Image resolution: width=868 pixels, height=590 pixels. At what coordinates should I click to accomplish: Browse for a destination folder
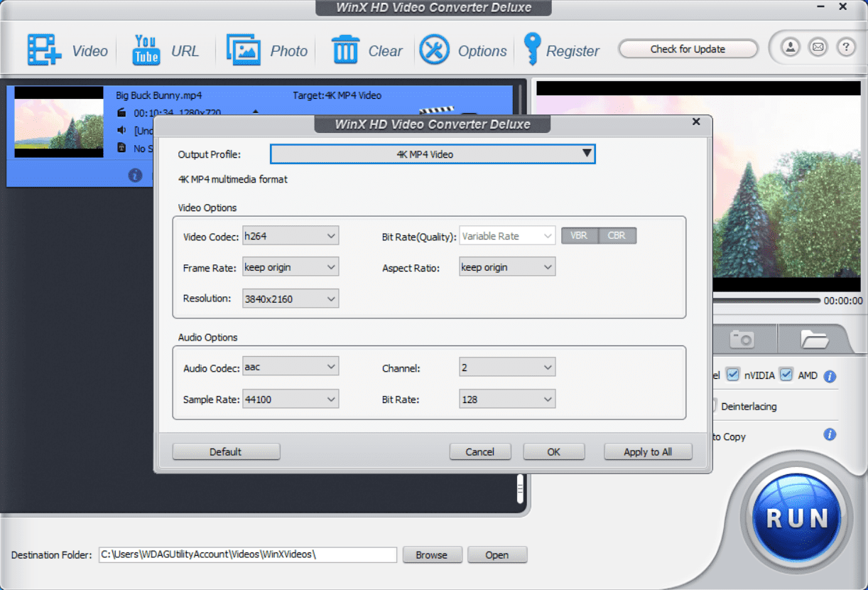pos(432,554)
